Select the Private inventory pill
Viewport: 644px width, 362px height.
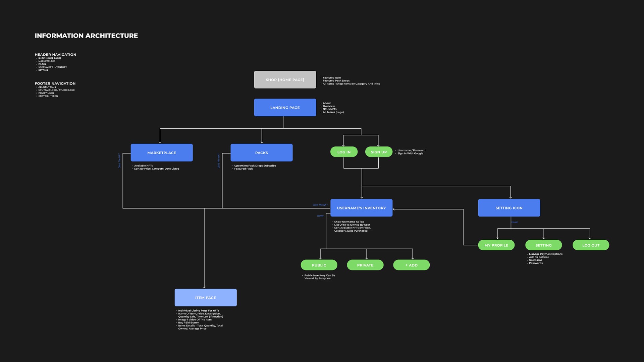point(365,265)
